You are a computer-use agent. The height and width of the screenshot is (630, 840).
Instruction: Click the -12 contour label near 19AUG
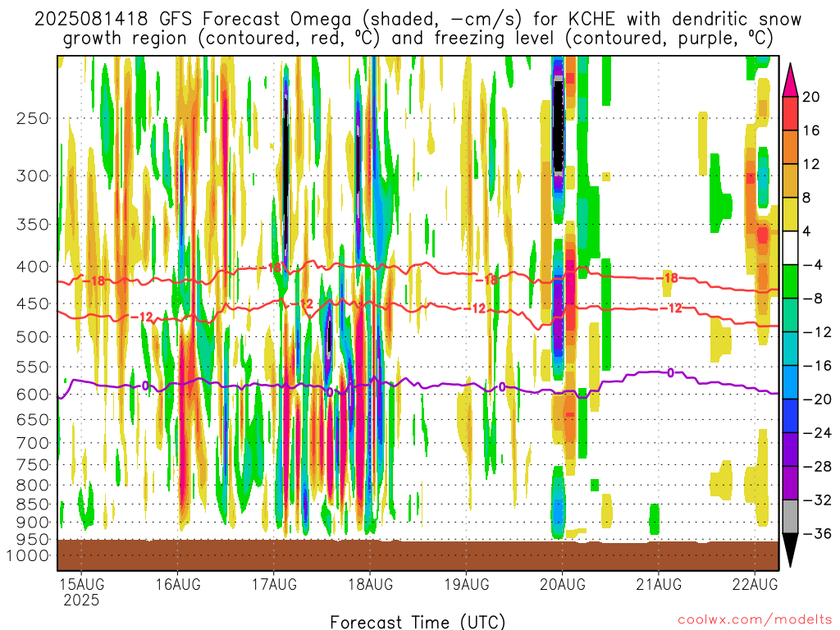click(x=476, y=308)
